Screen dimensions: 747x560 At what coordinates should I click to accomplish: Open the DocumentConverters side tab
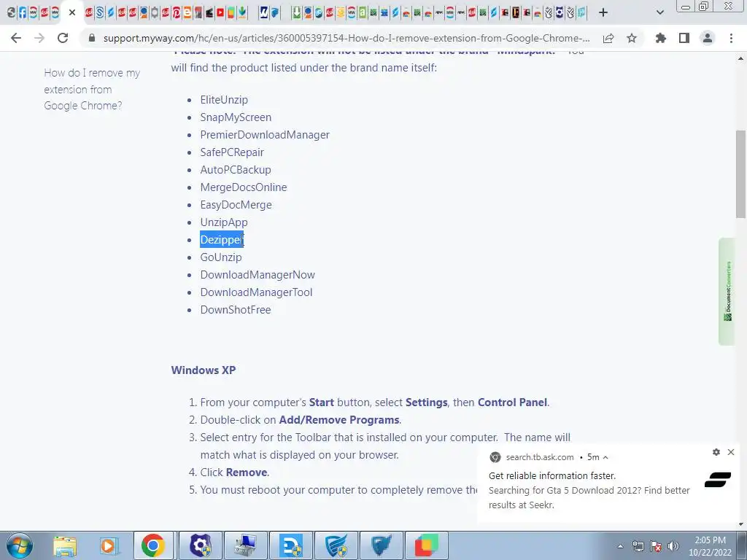[x=727, y=292]
